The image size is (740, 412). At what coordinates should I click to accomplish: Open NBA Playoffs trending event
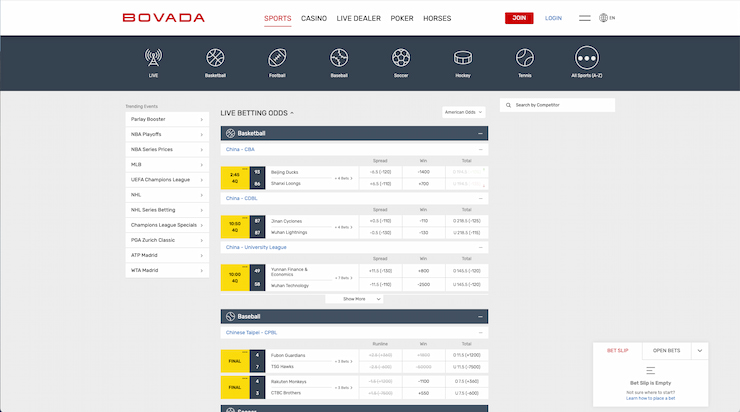pos(167,135)
